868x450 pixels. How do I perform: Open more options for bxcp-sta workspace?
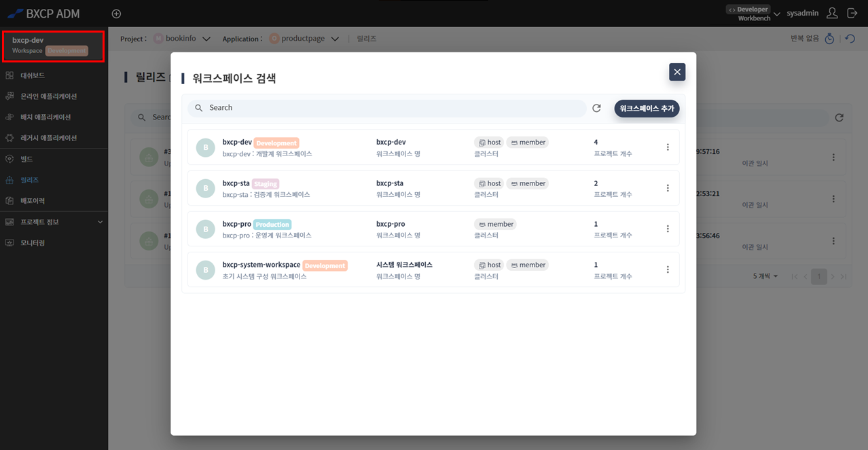click(x=668, y=188)
